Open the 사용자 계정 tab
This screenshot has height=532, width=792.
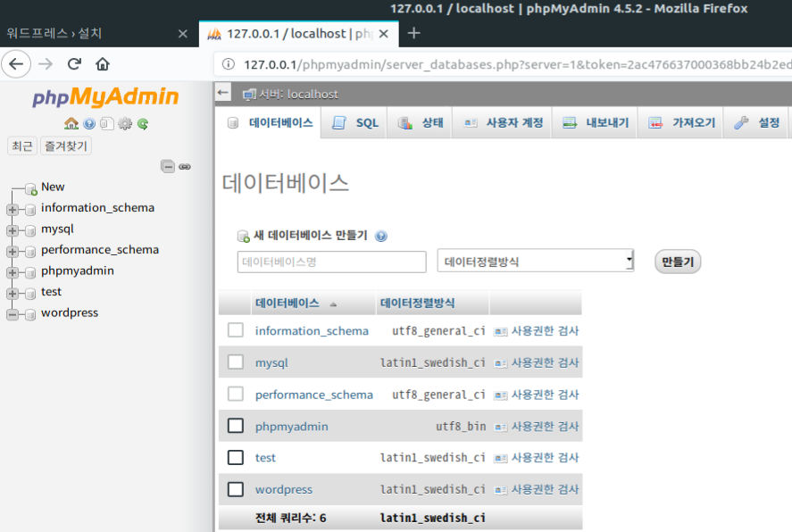[x=504, y=122]
